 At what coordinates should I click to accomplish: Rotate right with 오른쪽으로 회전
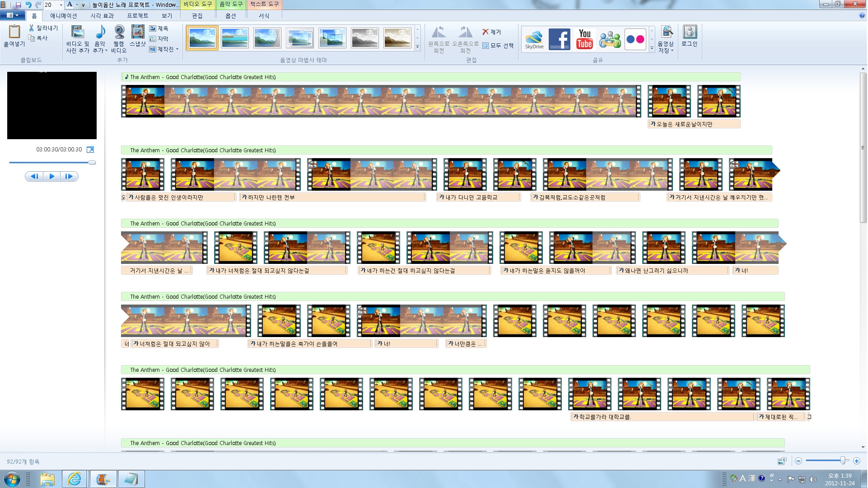tap(465, 39)
